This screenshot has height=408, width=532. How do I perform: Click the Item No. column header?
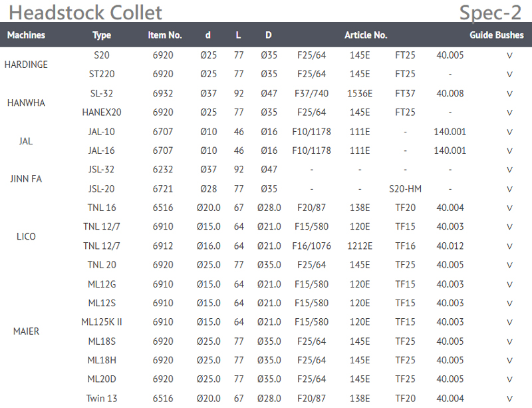(165, 35)
